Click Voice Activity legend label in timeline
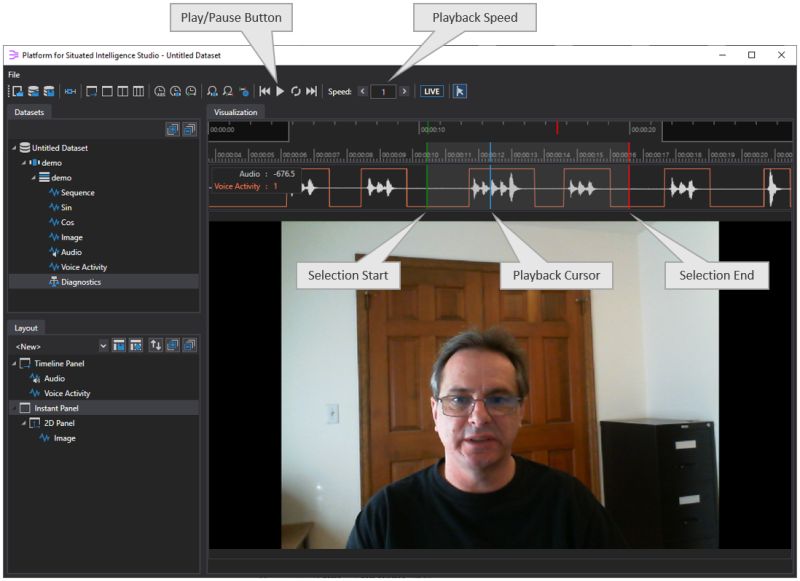800x581 pixels. coord(237,187)
